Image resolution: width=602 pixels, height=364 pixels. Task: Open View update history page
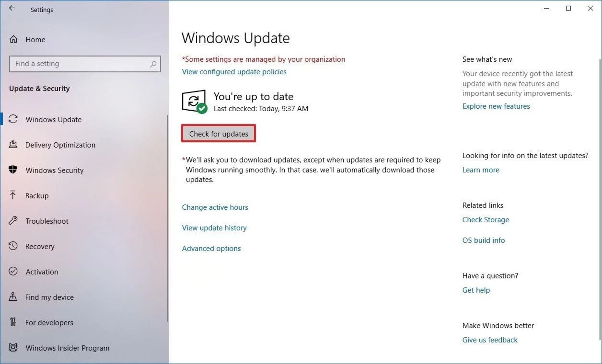coord(214,228)
